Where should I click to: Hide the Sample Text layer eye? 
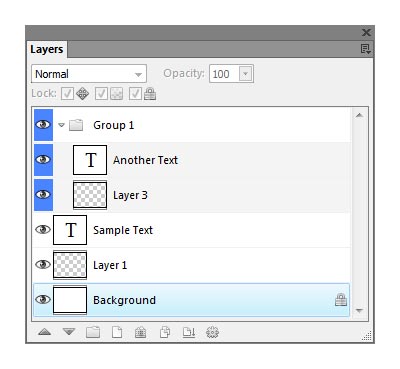[x=43, y=230]
